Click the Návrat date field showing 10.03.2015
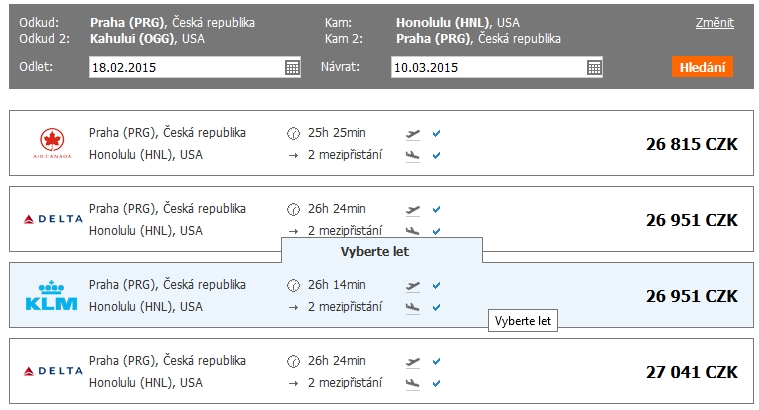The height and width of the screenshot is (410, 759). coord(497,67)
